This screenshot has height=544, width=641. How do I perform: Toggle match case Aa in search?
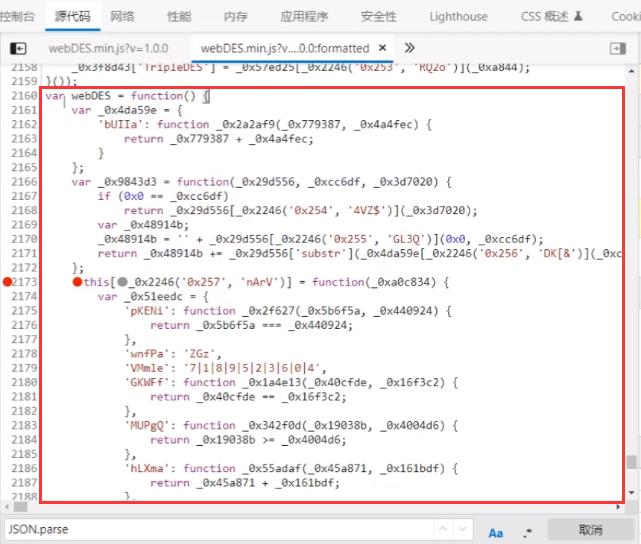coord(496,531)
